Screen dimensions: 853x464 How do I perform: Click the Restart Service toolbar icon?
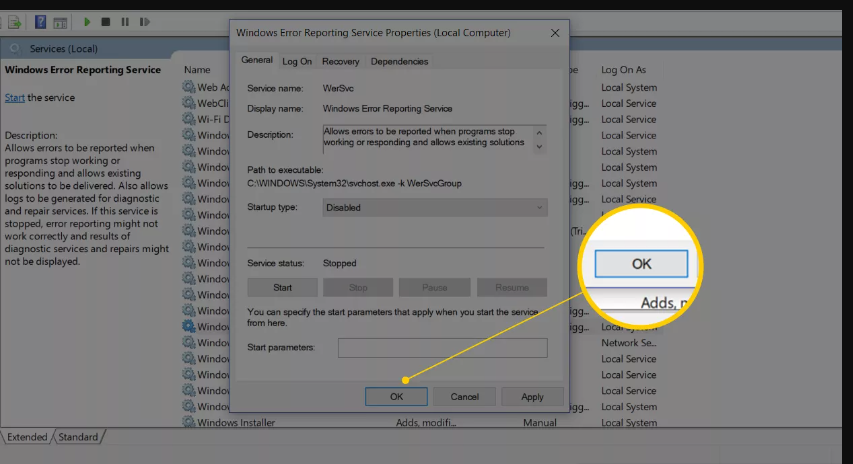point(144,22)
